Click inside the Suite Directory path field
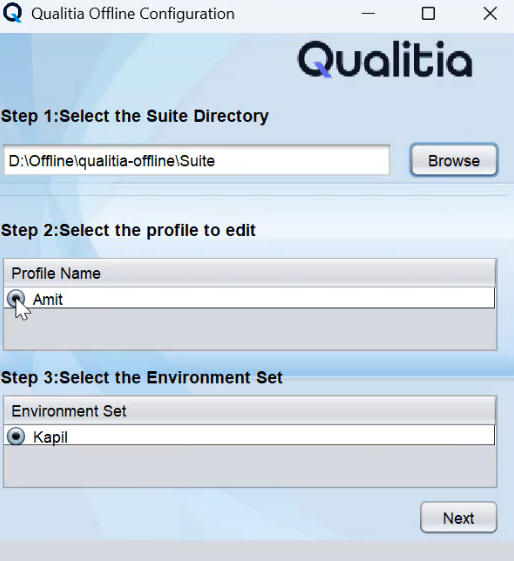 (x=196, y=160)
